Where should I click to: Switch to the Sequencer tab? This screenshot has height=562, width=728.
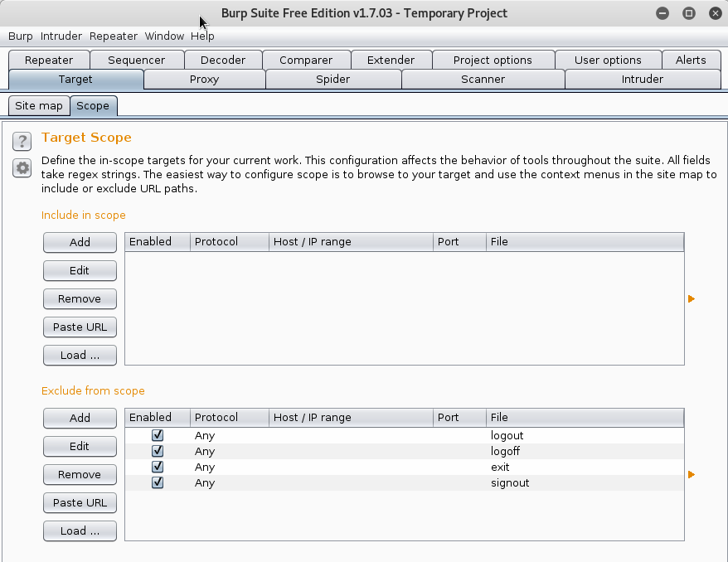click(137, 60)
